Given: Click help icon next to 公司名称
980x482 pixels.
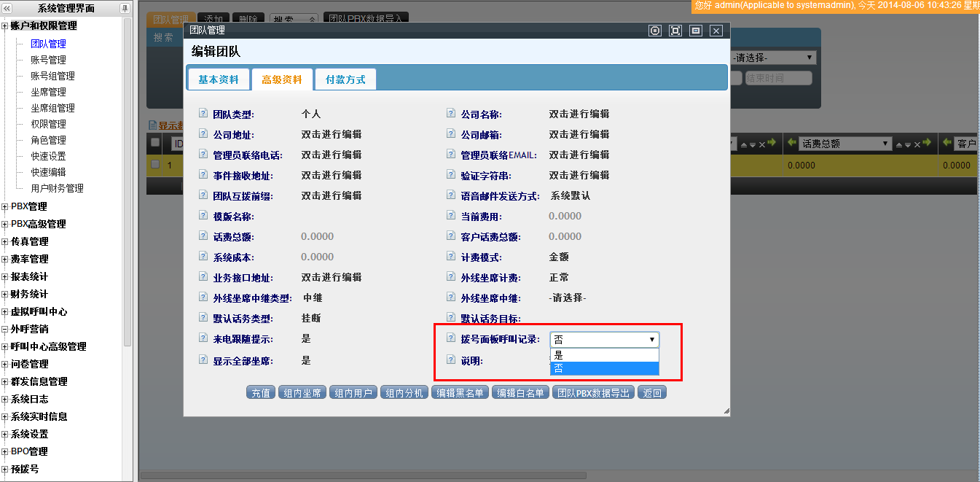Looking at the screenshot, I should click(450, 114).
